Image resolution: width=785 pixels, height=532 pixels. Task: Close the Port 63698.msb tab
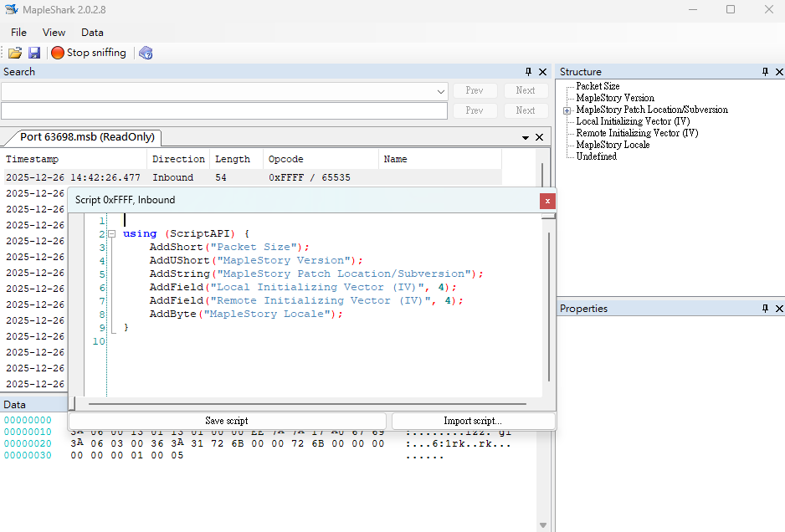coord(539,137)
